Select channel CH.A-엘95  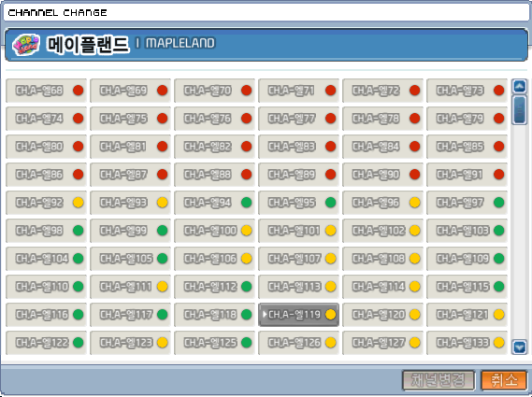tap(298, 203)
